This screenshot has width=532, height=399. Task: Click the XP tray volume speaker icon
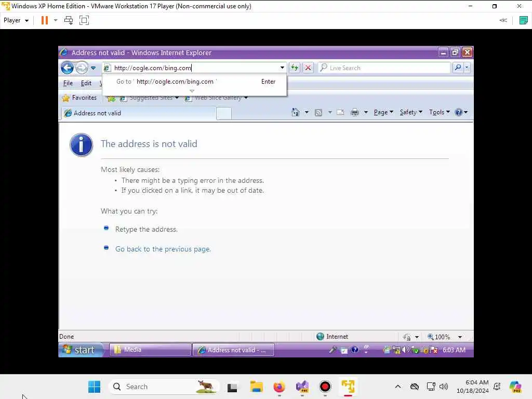[x=405, y=350]
